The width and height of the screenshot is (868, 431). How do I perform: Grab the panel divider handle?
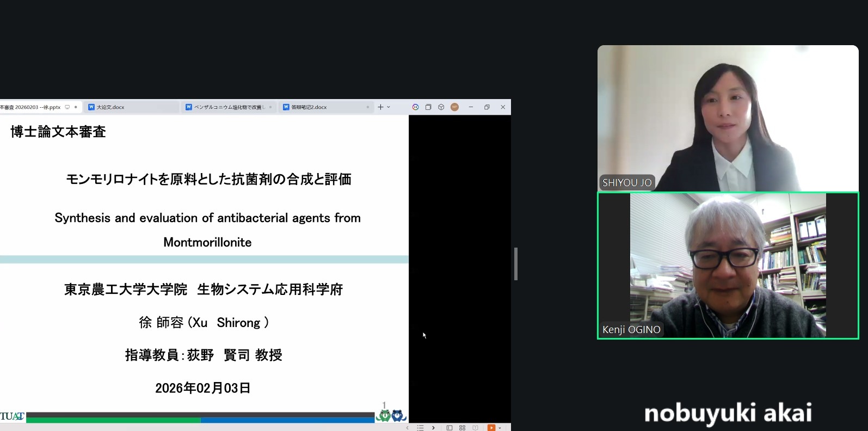click(515, 264)
